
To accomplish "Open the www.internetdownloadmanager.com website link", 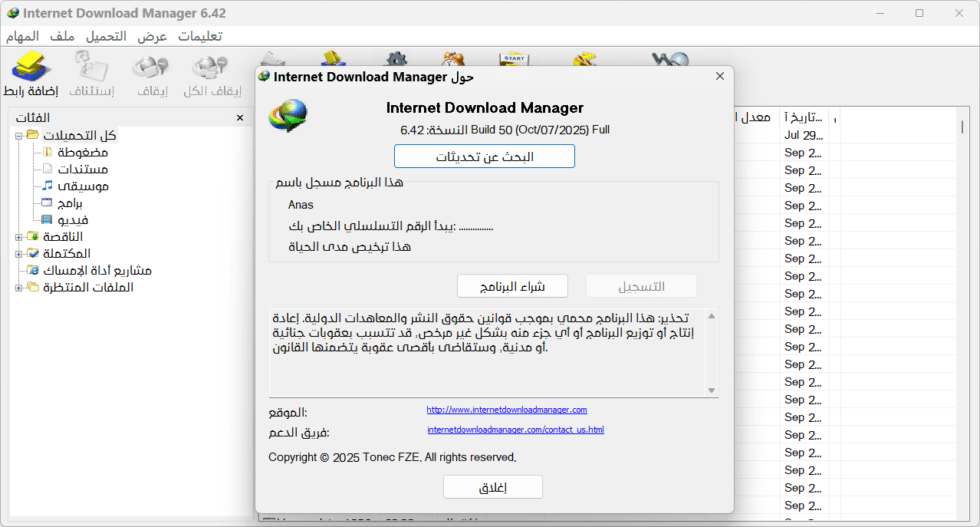I will point(506,410).
